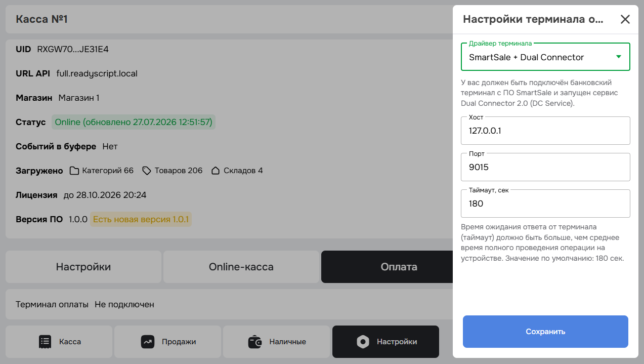Click the UID value RXGW70...JE31E4
Screen dimensions: 644x364
click(x=73, y=49)
